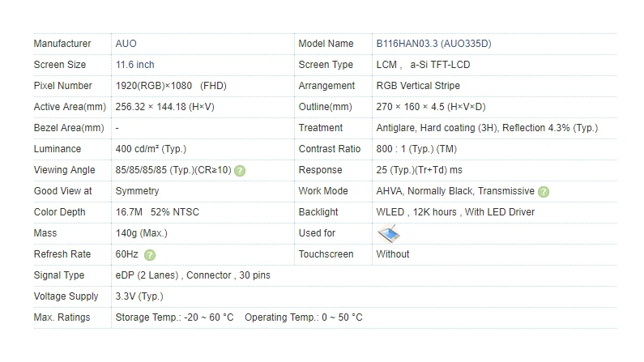This screenshot has height=362, width=644.
Task: Click the Used for label
Action: tap(317, 233)
